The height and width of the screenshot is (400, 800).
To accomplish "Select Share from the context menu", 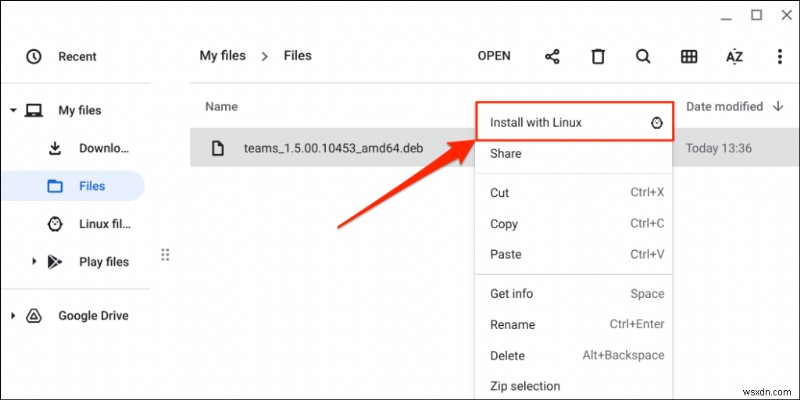I will [573, 154].
